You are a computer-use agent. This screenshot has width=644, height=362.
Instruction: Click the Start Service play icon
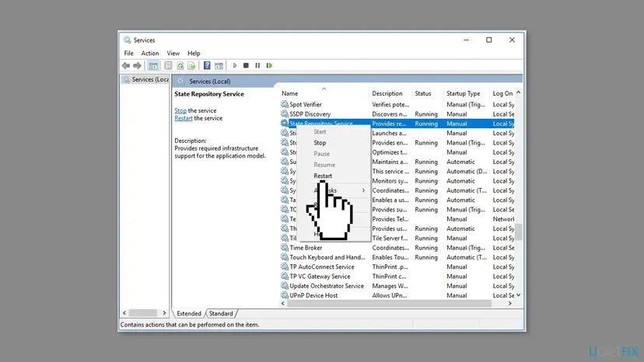click(x=235, y=66)
